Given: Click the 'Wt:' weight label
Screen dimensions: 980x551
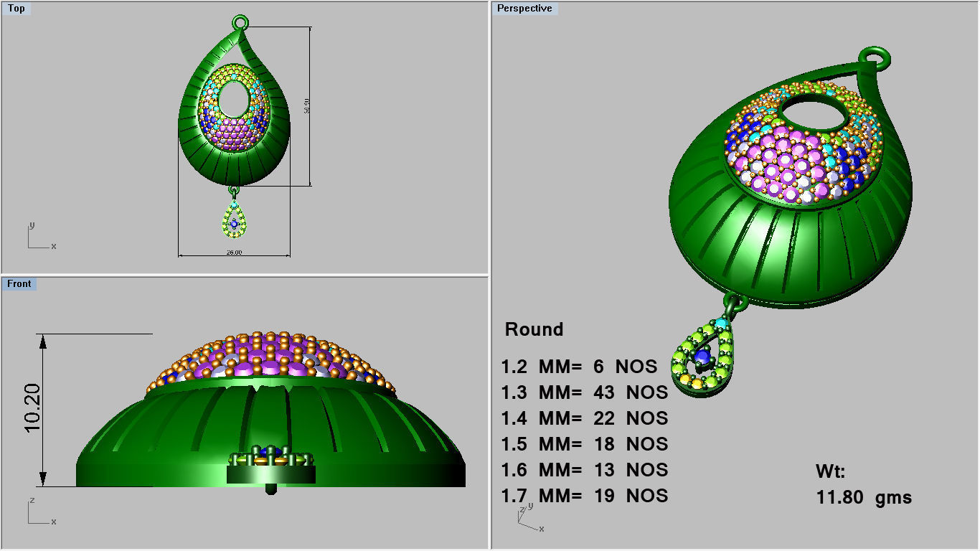Looking at the screenshot, I should 831,471.
